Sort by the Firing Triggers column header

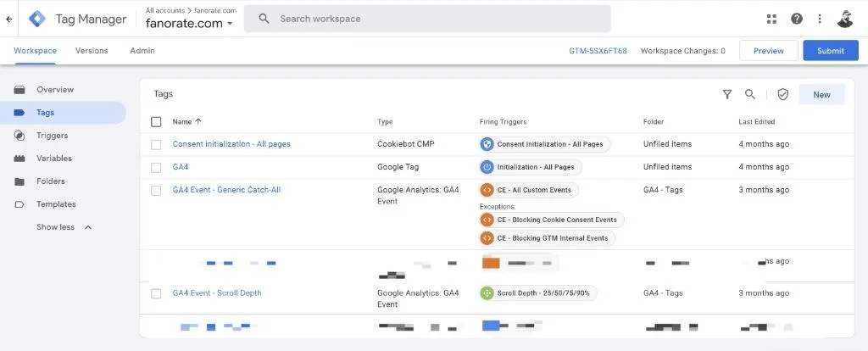[503, 122]
